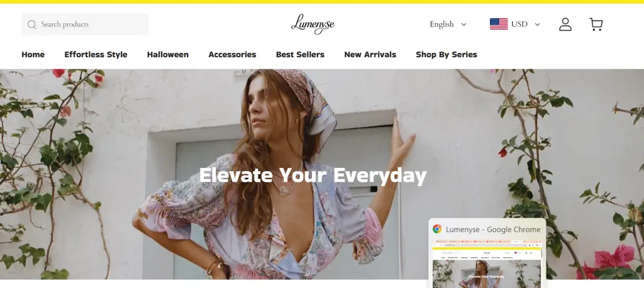Open the shopping cart icon
Screen dimensions: 644x288
(x=596, y=25)
